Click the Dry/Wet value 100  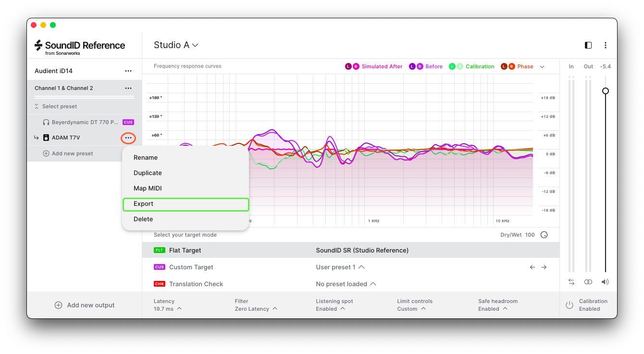point(530,235)
